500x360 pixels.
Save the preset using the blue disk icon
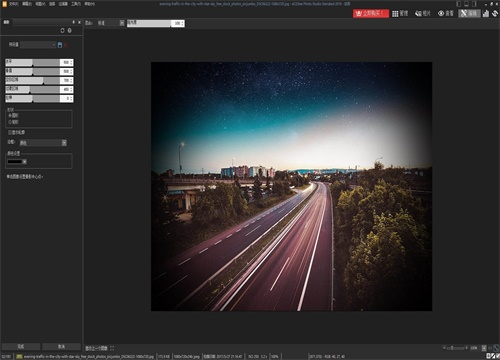(60, 45)
